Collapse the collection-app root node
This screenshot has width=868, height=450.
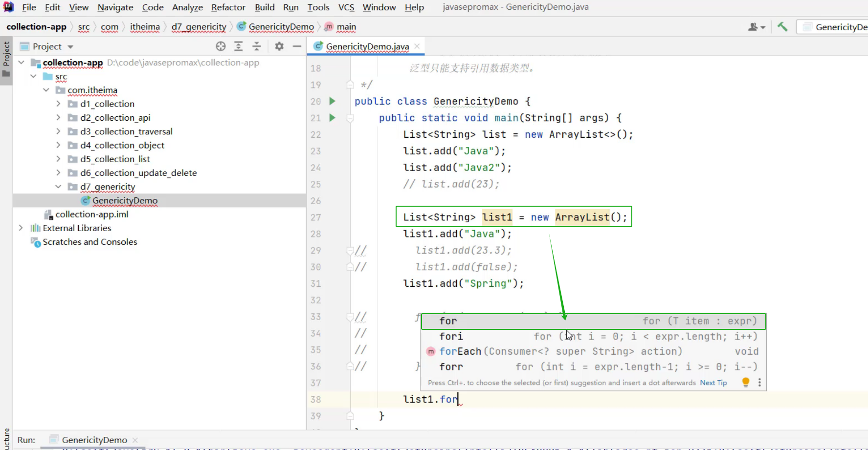(21, 63)
